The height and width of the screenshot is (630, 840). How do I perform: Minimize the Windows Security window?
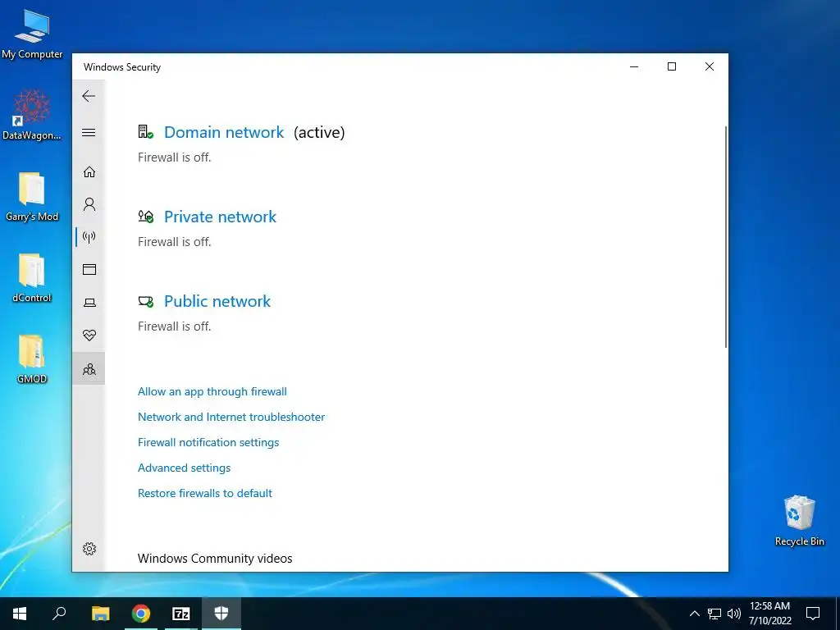(634, 66)
